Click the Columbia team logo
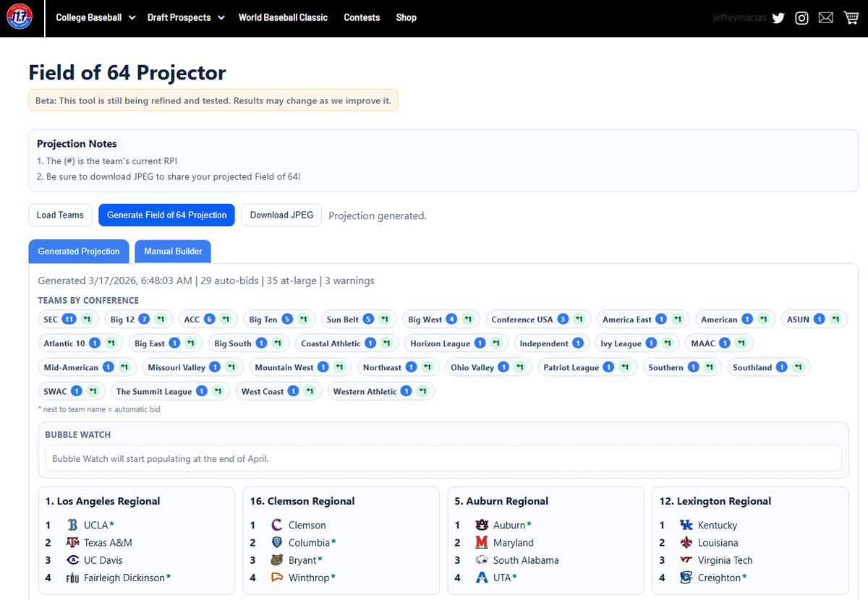 (277, 543)
